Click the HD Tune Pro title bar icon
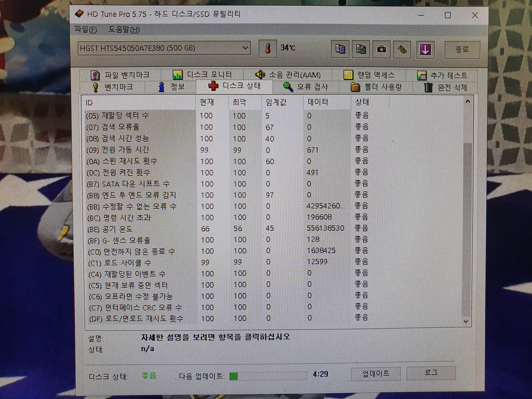 (x=79, y=14)
